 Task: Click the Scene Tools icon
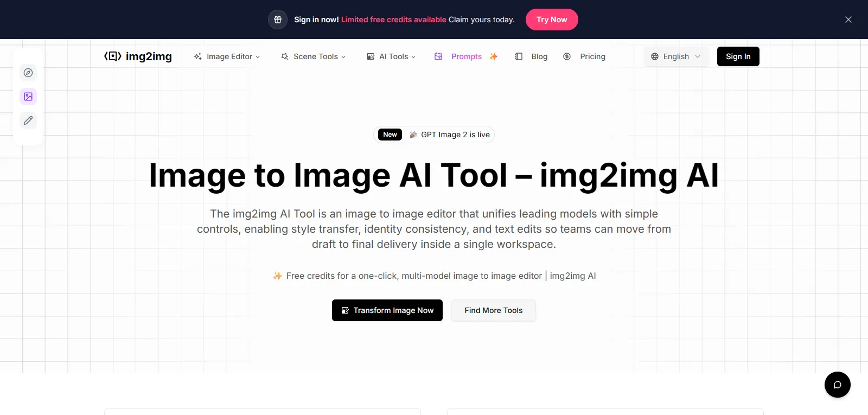[285, 56]
